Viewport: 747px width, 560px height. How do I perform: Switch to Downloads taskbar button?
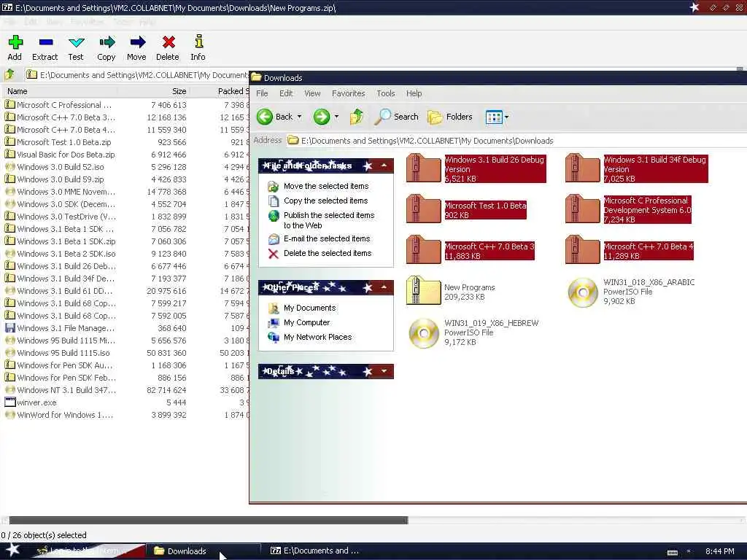[x=202, y=551]
